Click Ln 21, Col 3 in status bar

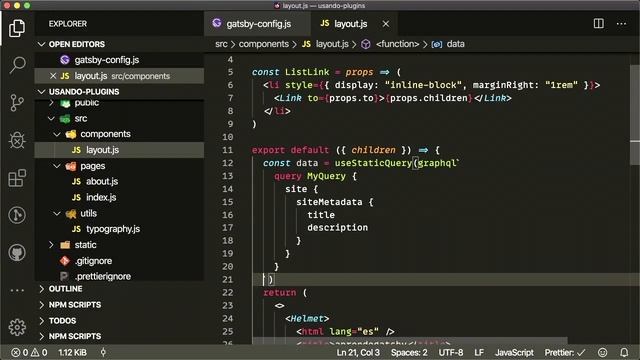click(x=358, y=352)
